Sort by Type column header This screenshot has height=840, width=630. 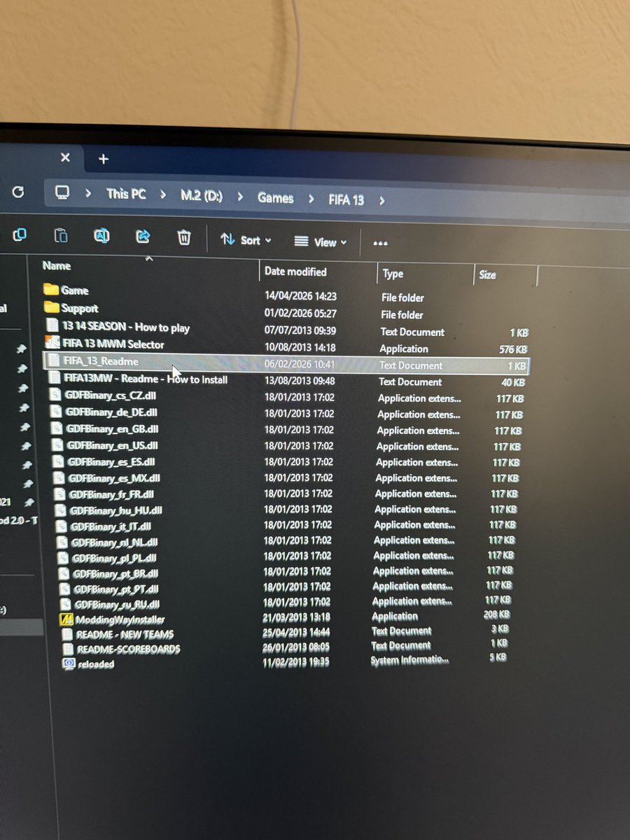tap(393, 274)
